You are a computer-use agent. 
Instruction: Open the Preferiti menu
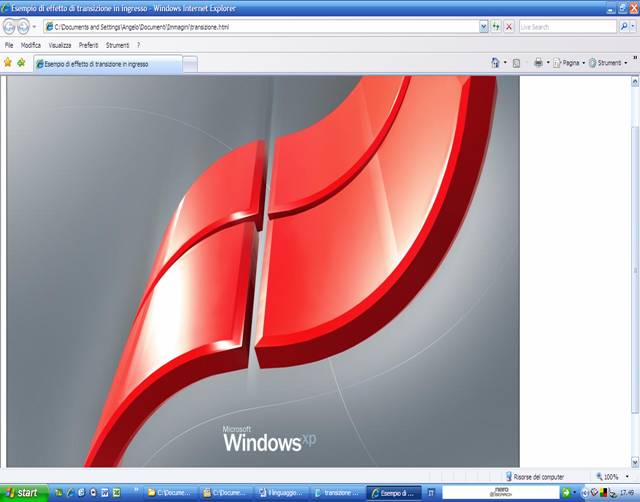tap(89, 45)
